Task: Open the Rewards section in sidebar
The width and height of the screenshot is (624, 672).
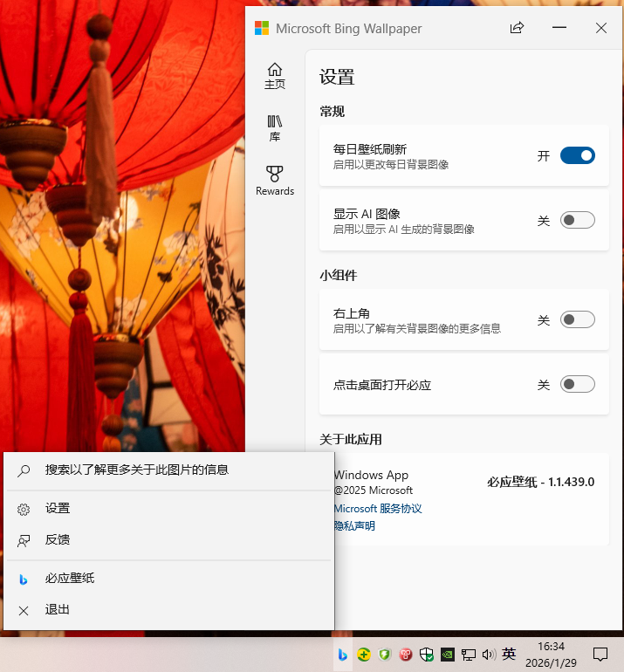Action: pyautogui.click(x=275, y=181)
